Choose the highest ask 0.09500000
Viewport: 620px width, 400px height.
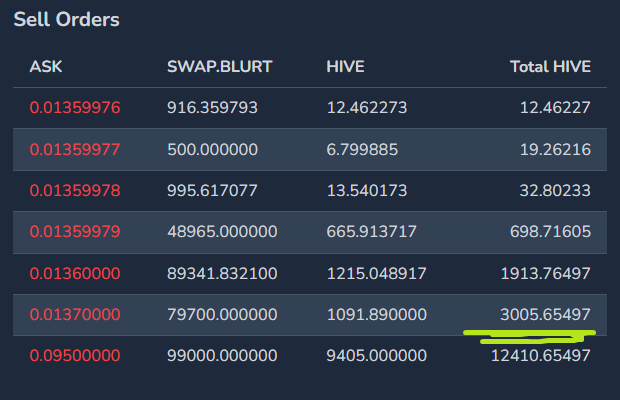(75, 355)
